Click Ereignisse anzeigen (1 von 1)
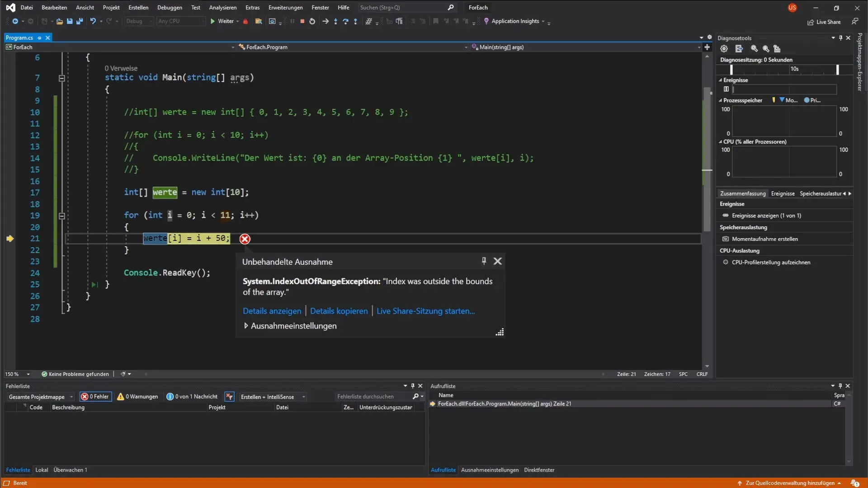 point(766,216)
